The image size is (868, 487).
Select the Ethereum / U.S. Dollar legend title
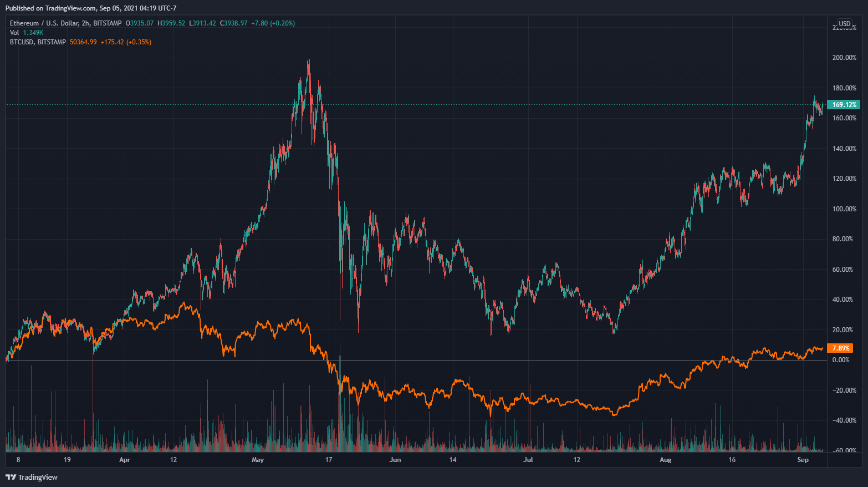click(x=65, y=23)
